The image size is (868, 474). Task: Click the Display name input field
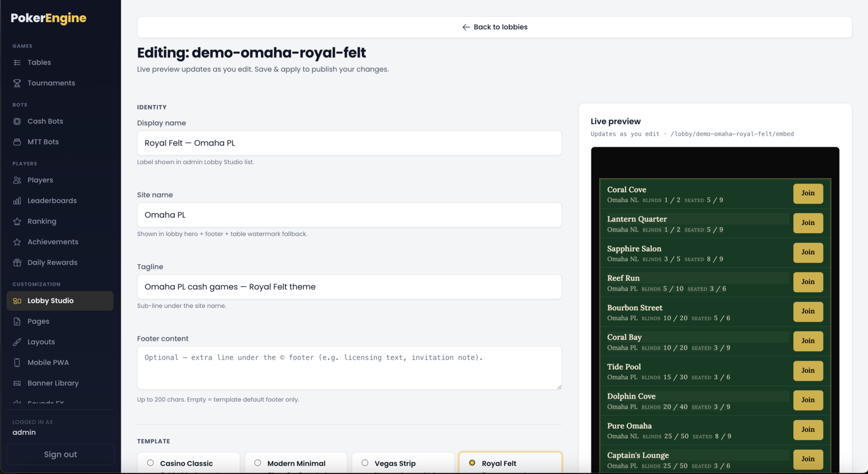point(349,143)
